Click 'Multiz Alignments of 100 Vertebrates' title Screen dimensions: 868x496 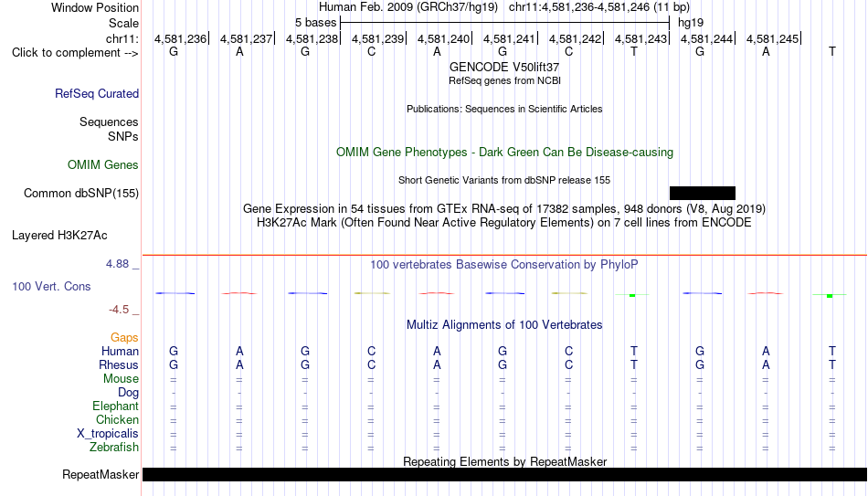(504, 325)
